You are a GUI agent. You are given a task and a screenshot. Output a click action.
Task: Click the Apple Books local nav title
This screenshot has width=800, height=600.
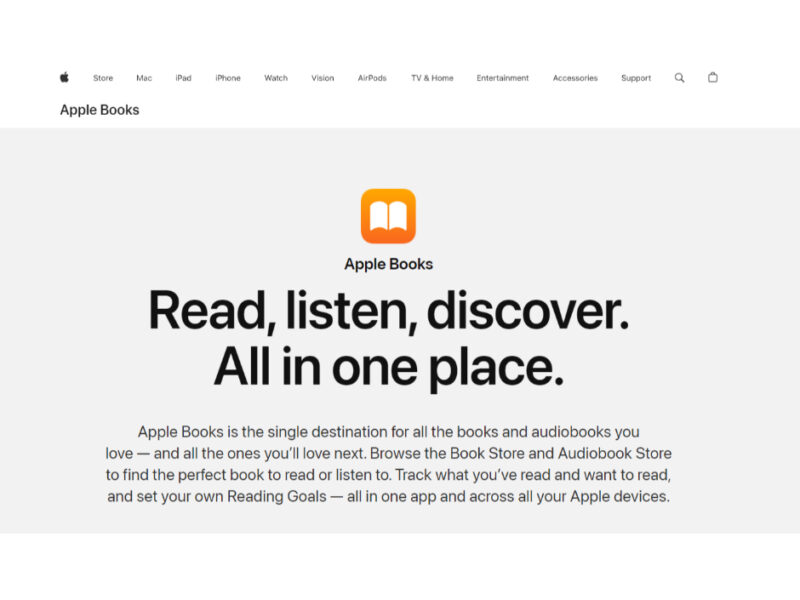(99, 110)
